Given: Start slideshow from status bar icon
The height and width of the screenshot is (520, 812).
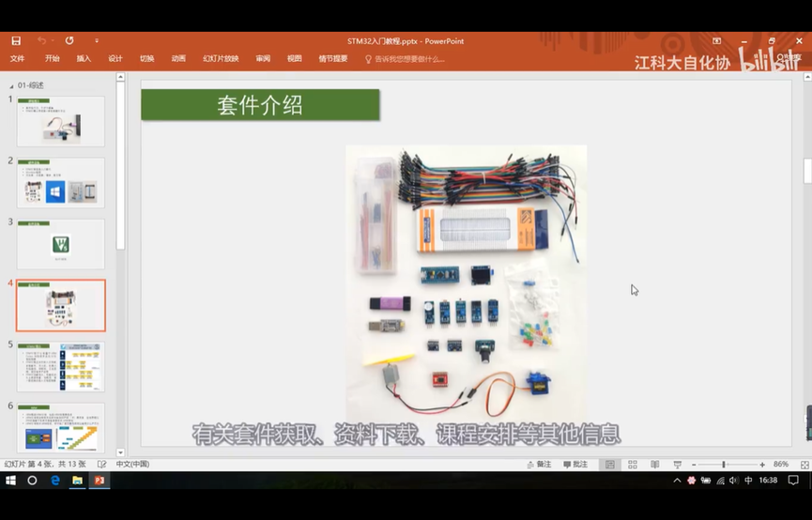Looking at the screenshot, I should 677,465.
